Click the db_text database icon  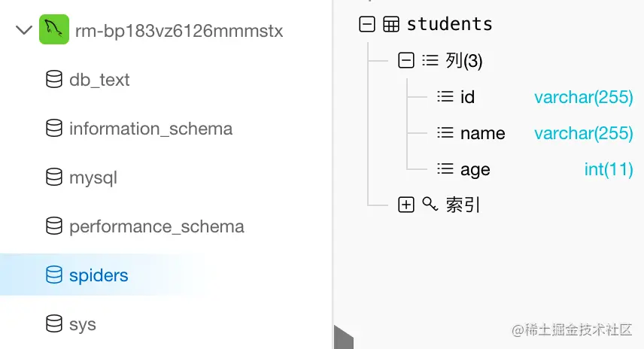point(54,80)
